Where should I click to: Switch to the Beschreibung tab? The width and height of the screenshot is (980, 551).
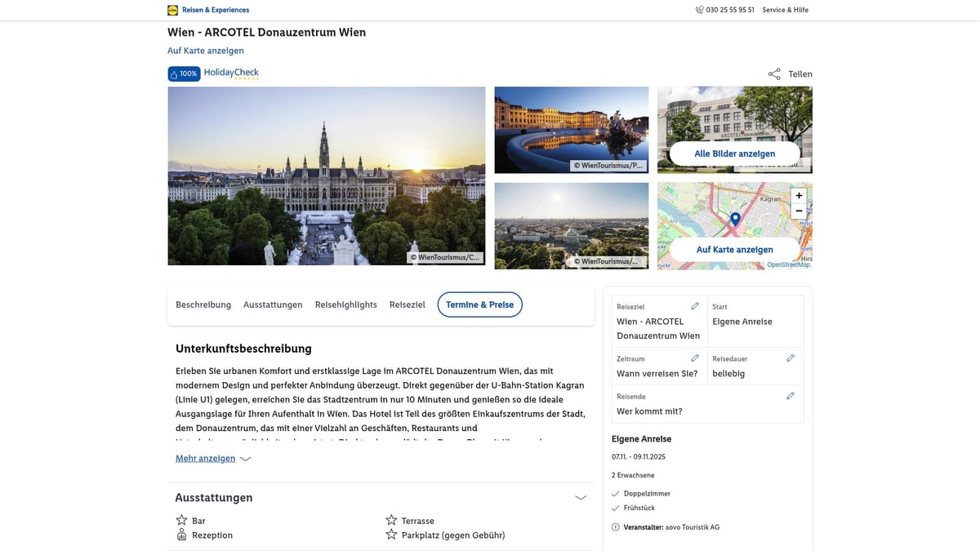[x=203, y=304]
